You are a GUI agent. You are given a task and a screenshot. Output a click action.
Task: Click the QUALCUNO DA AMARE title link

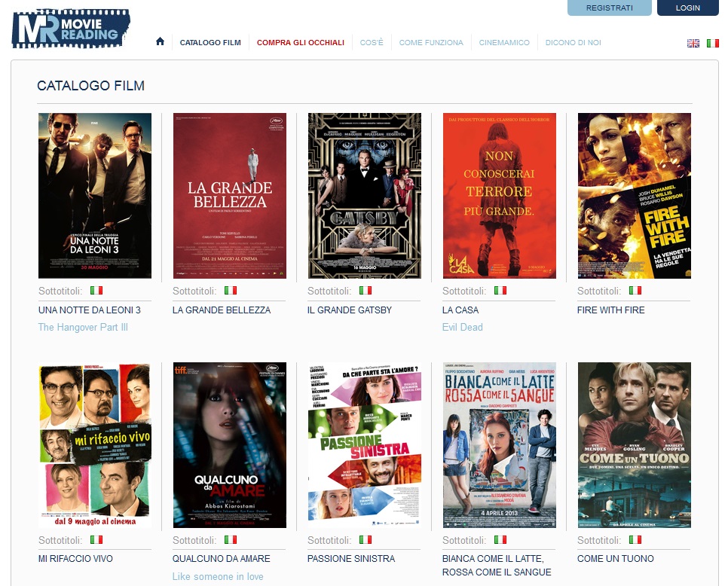(221, 559)
